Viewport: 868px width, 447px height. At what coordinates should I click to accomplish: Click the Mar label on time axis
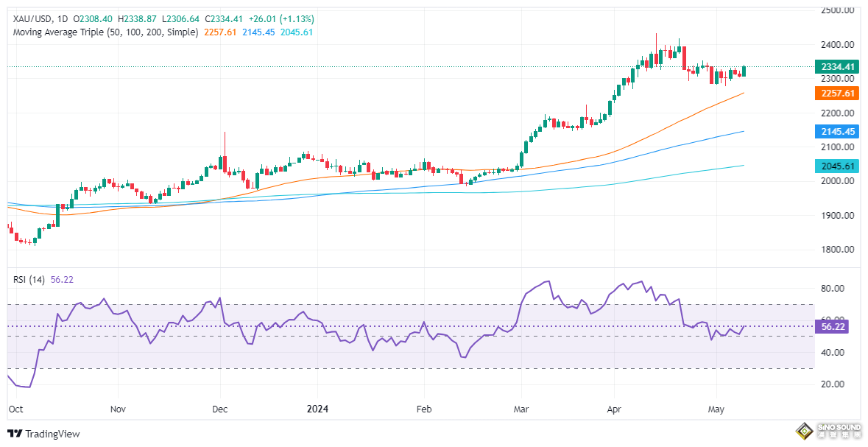pos(521,406)
